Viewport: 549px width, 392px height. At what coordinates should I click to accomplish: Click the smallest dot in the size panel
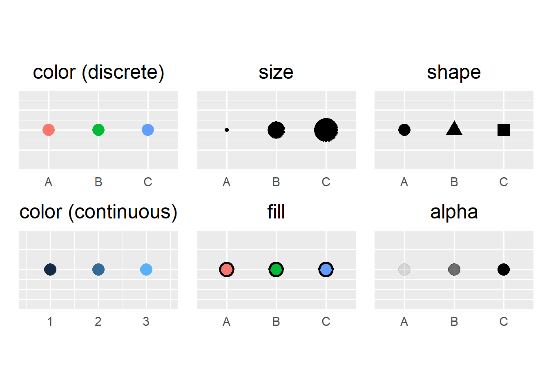click(x=227, y=130)
